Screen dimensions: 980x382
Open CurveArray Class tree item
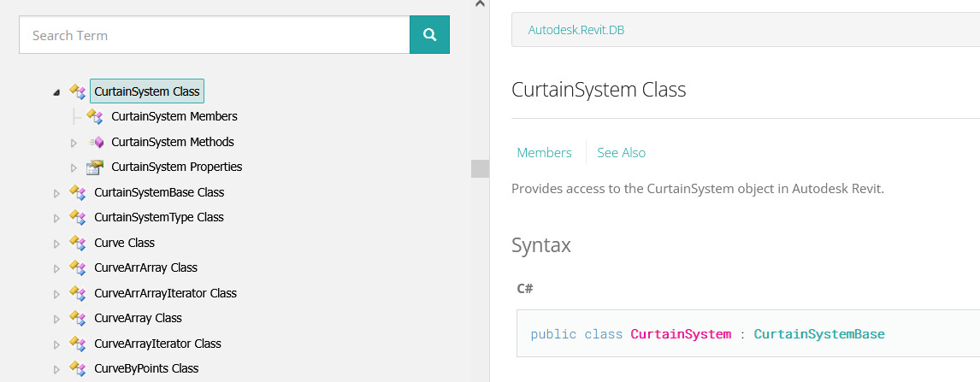139,318
